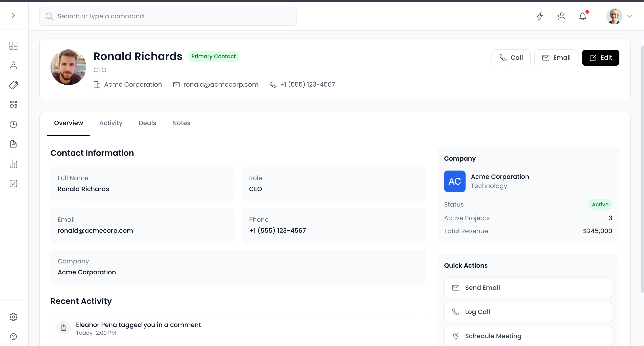Click the clock history icon in sidebar
644x346 pixels.
13,124
